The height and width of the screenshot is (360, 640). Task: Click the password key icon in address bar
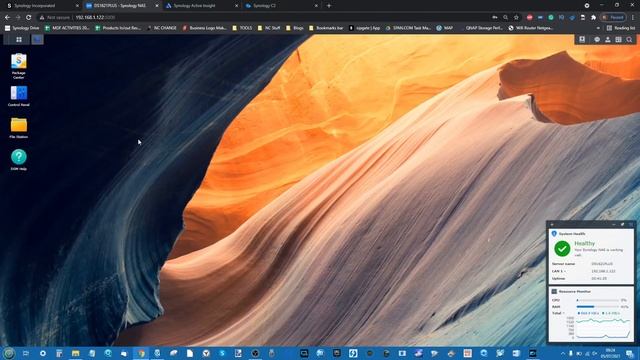(495, 17)
